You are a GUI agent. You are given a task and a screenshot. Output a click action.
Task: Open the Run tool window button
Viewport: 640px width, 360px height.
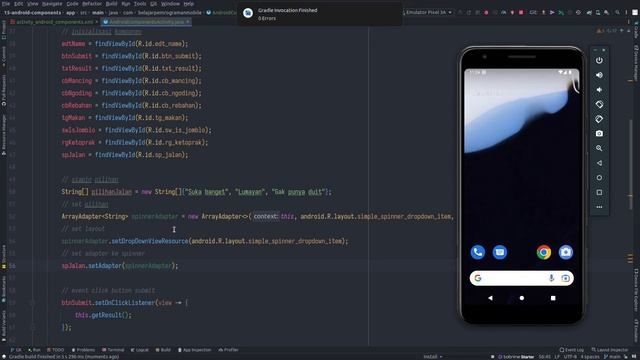click(x=34, y=350)
